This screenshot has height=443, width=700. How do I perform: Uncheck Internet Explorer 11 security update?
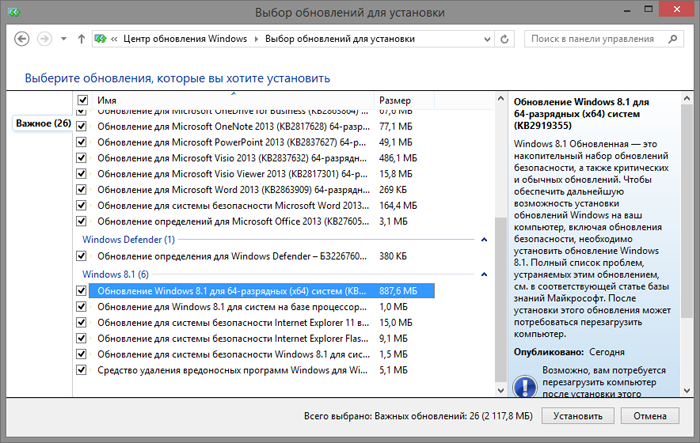coord(81,322)
